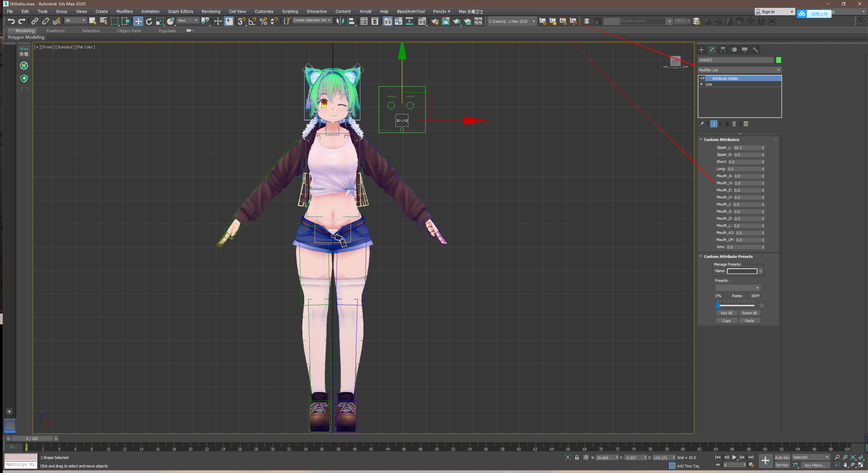Open the Hierarchy command panel tab

coord(723,50)
